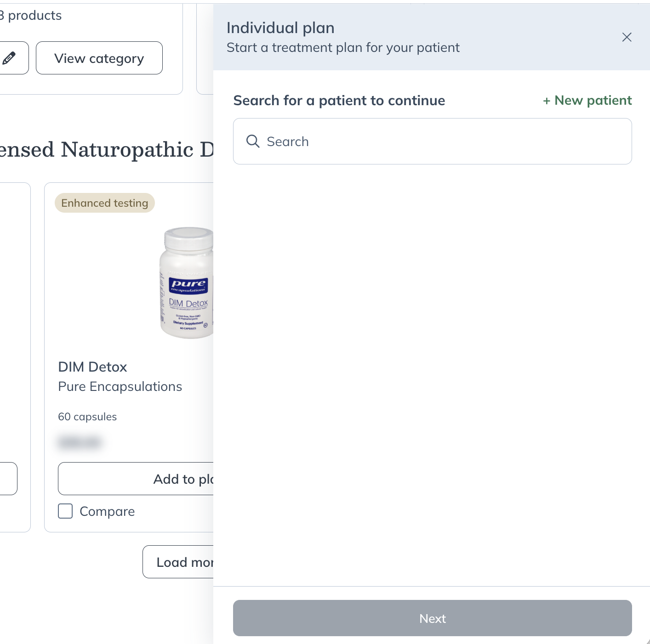Click the 60 capsules size label
This screenshot has height=644, width=650.
click(x=87, y=416)
